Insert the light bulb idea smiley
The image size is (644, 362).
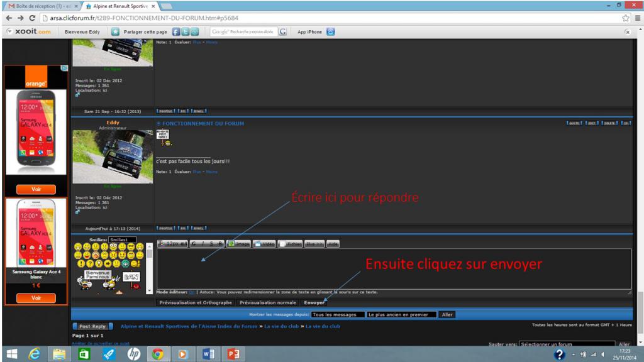pos(99,263)
